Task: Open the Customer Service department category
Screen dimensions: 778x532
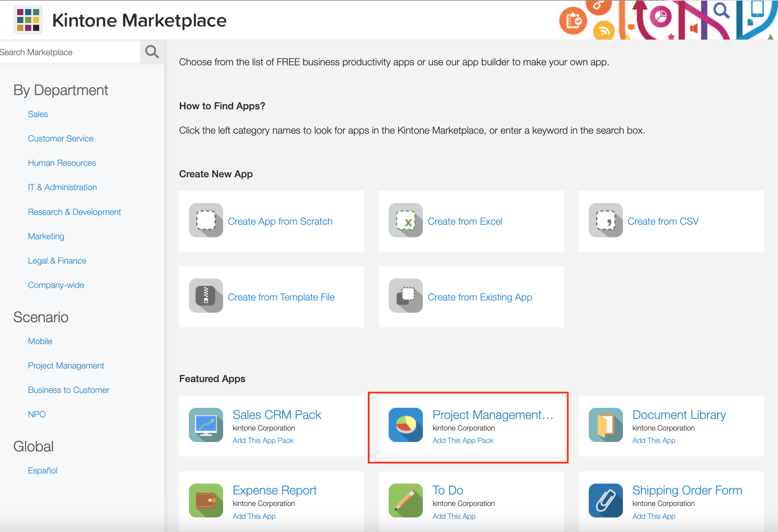Action: point(61,138)
